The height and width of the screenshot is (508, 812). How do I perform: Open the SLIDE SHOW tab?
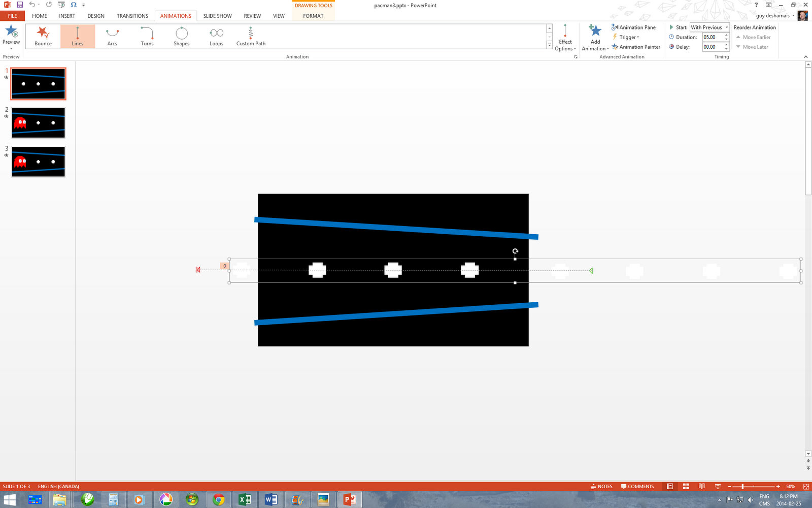[217, 16]
